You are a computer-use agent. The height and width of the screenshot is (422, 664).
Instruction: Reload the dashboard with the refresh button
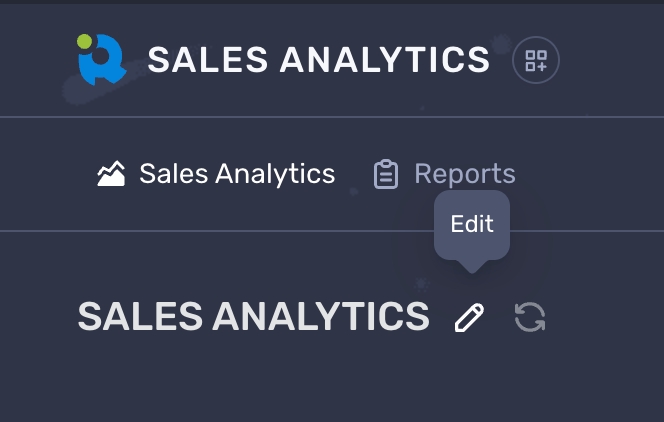pos(530,318)
